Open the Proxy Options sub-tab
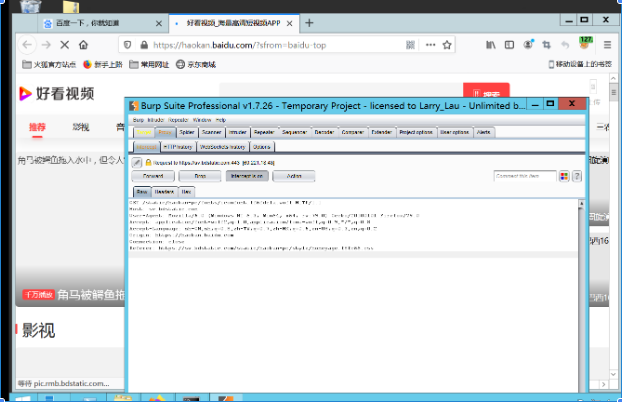The image size is (622, 402). [x=261, y=147]
